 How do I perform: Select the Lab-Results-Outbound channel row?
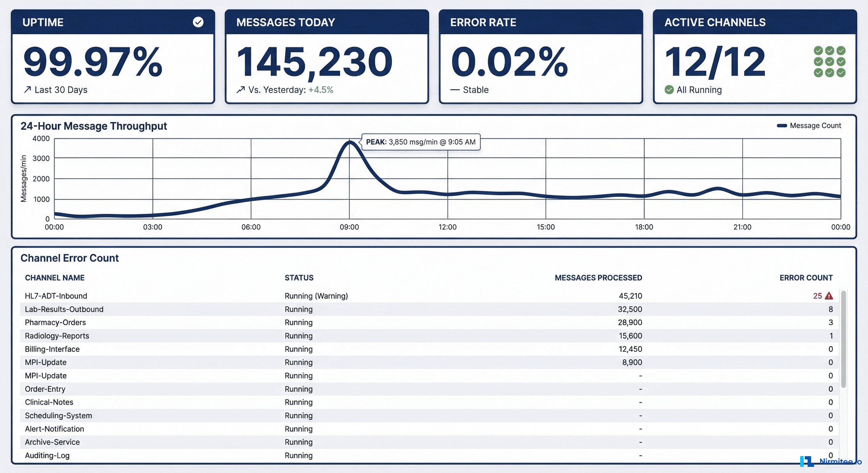pos(64,309)
